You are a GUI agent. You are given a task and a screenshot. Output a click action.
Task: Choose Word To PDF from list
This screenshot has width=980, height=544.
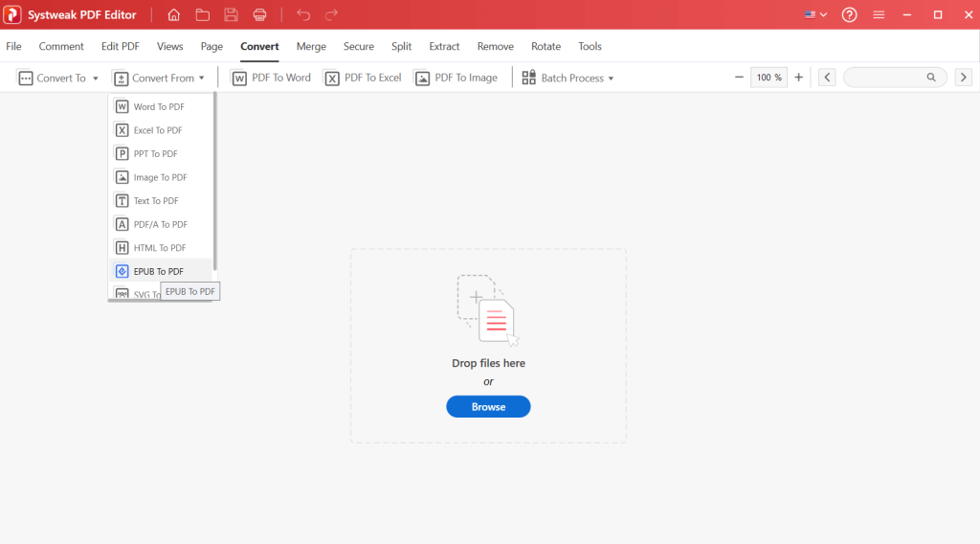coord(161,107)
